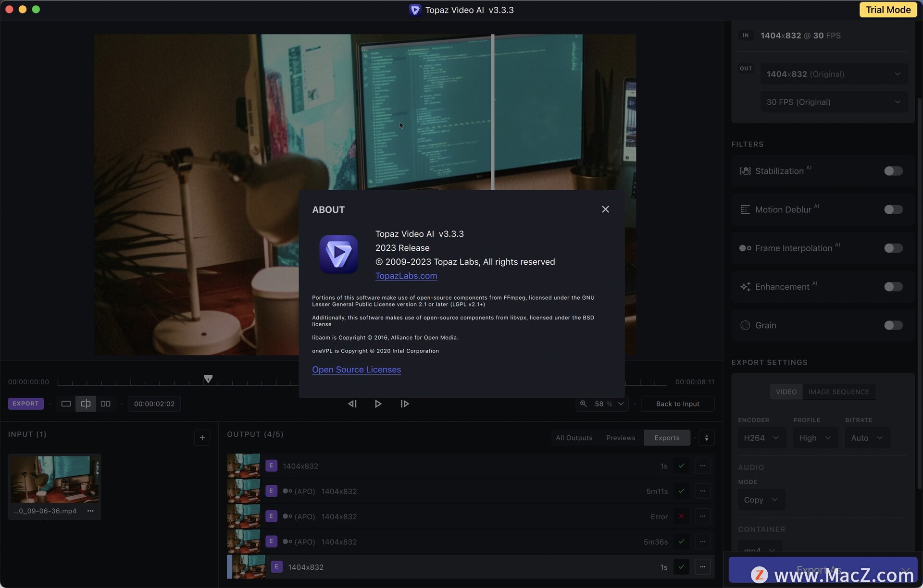This screenshot has width=923, height=588.
Task: Switch to the Previews tab
Action: (x=620, y=438)
